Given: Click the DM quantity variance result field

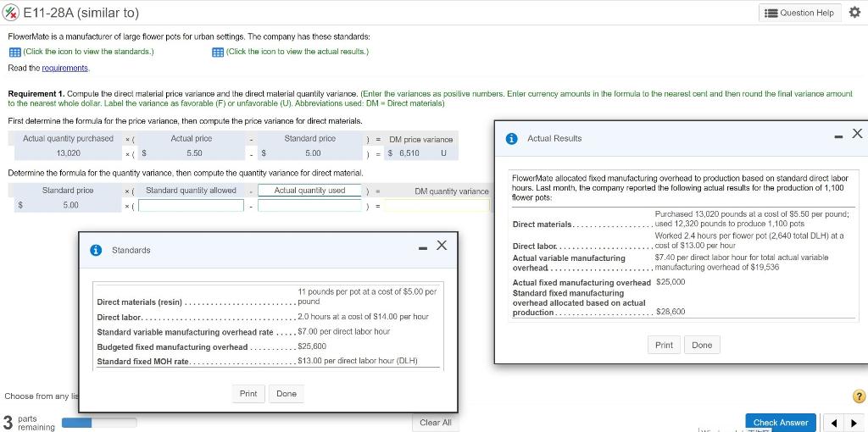Looking at the screenshot, I should click(437, 205).
